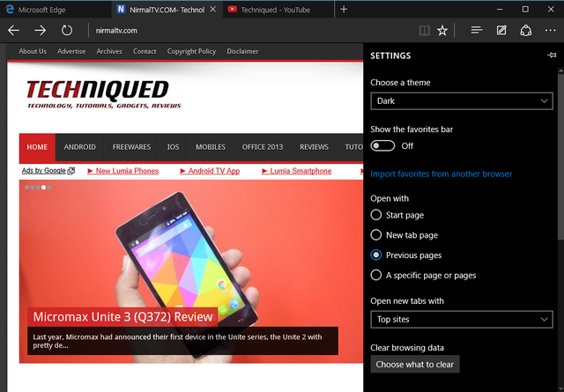Go back with the back arrow

[x=14, y=31]
